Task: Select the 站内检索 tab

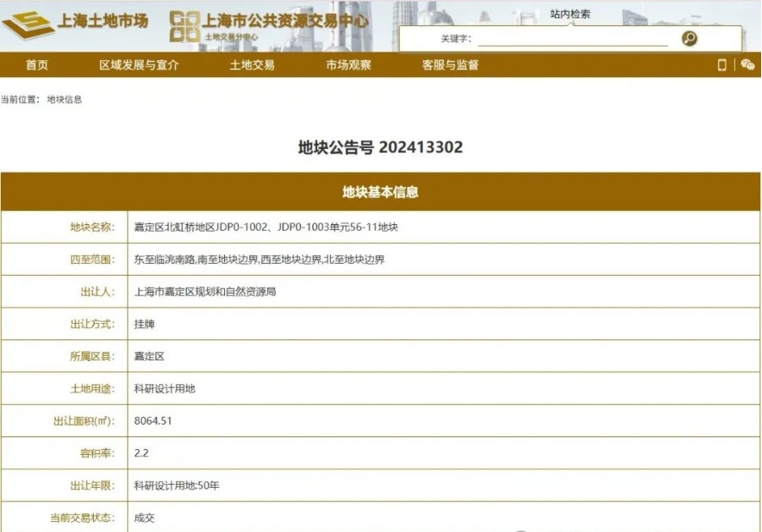Action: 570,14
